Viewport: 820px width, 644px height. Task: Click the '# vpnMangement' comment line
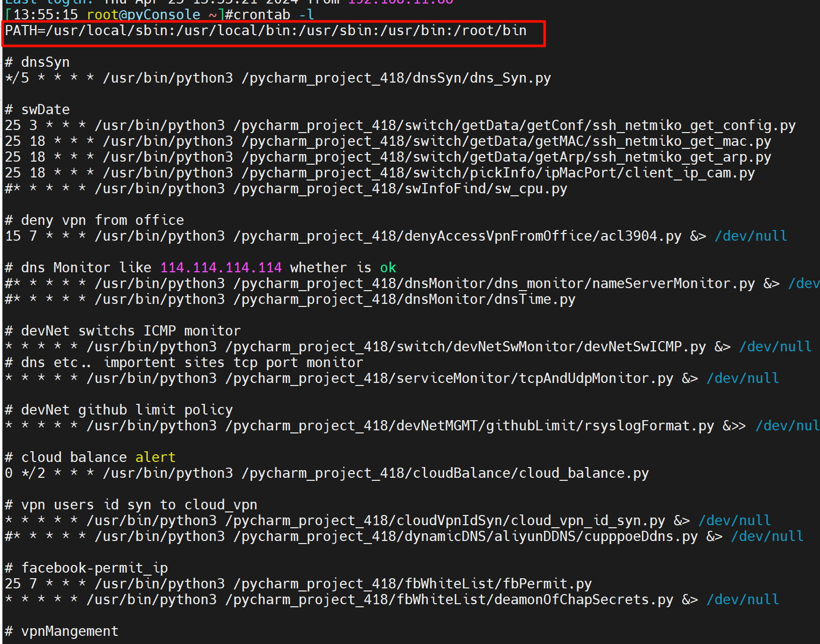(x=62, y=631)
